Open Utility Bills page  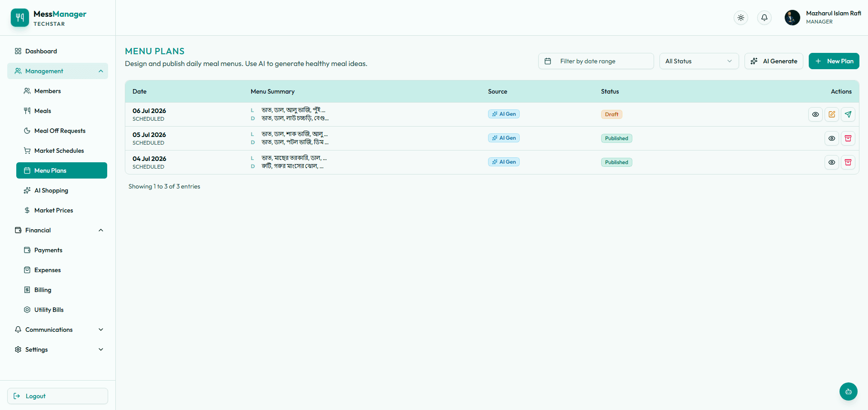point(62,310)
